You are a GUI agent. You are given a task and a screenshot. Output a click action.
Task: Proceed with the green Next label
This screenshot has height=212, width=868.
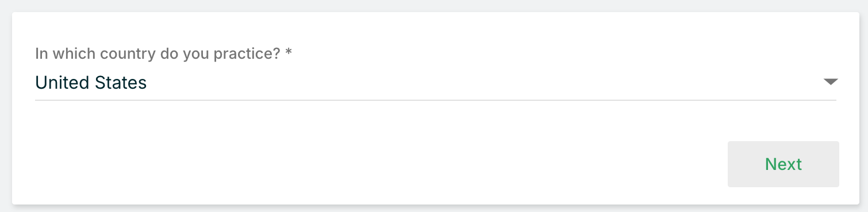point(783,164)
